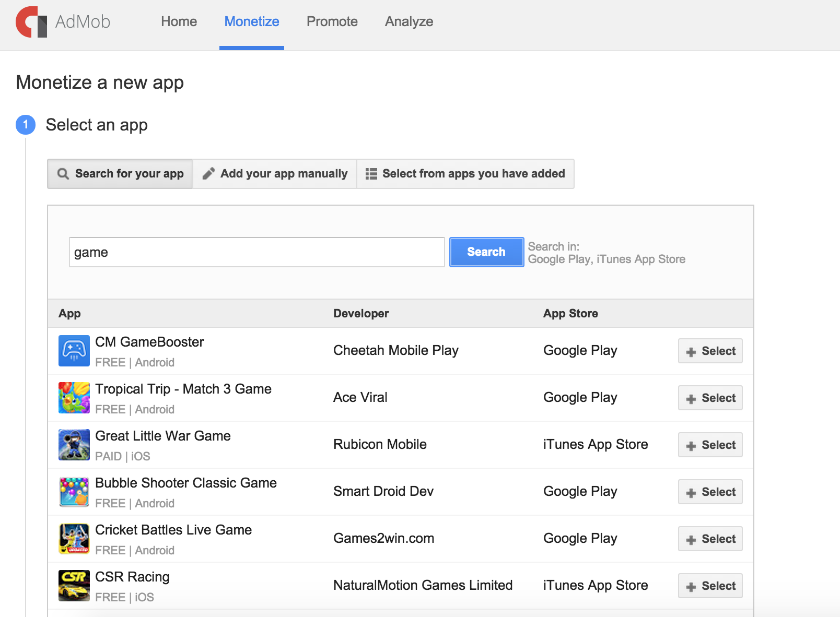840x617 pixels.
Task: Choose Add your app manually option
Action: point(275,174)
